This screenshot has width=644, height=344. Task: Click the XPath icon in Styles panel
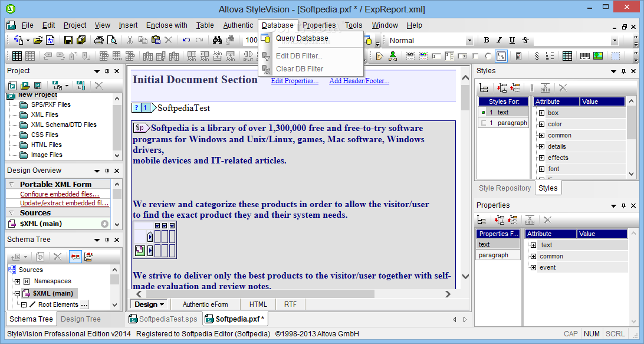point(545,87)
